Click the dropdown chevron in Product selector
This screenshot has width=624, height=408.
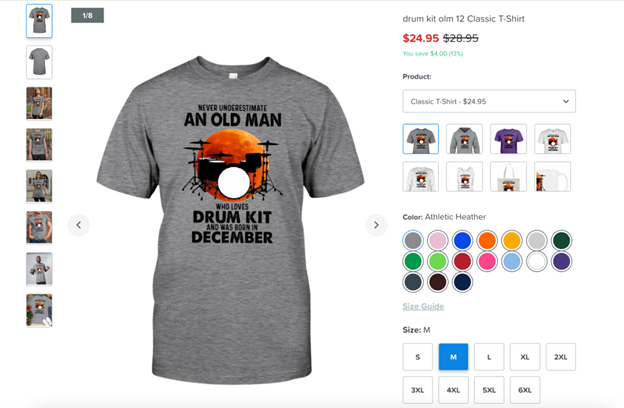[566, 101]
